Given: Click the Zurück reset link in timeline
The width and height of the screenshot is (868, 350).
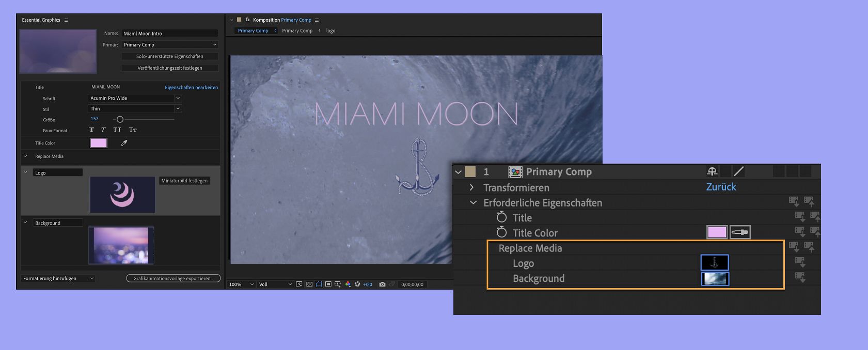Looking at the screenshot, I should (721, 187).
